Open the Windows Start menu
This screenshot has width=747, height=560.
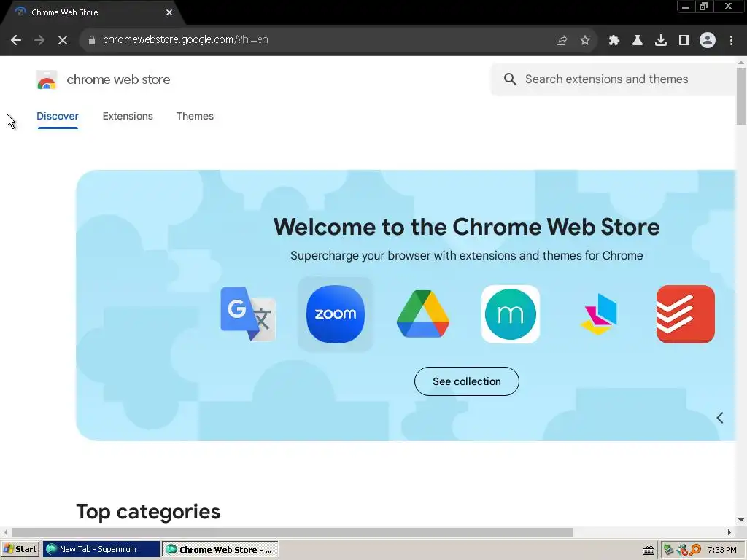[20, 549]
